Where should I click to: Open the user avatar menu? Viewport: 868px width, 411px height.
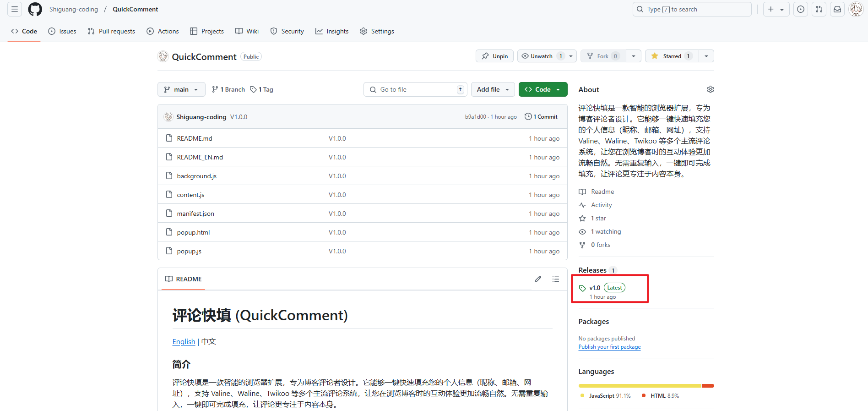pyautogui.click(x=856, y=9)
